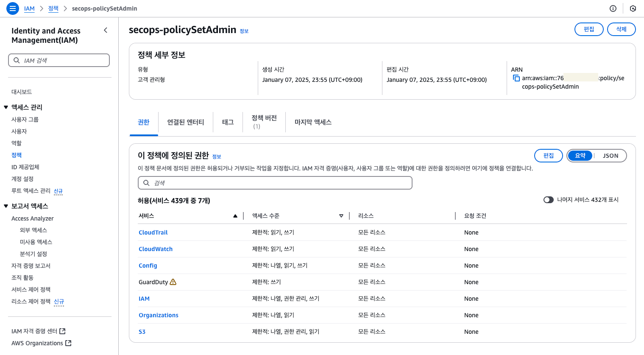Collapse the 보고서 액세스 section
The image size is (644, 355).
(6, 206)
